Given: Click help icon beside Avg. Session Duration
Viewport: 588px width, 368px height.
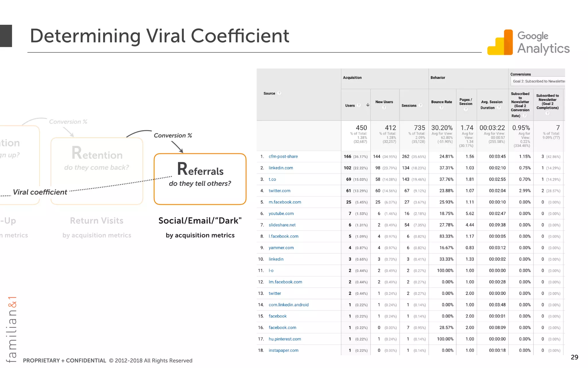Looking at the screenshot, I should coord(499,108).
